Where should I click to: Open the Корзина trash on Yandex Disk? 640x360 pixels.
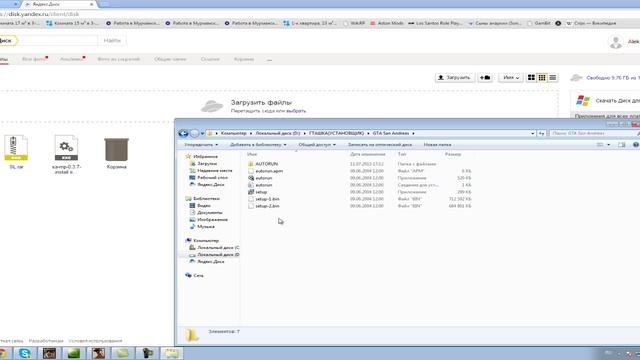(117, 153)
